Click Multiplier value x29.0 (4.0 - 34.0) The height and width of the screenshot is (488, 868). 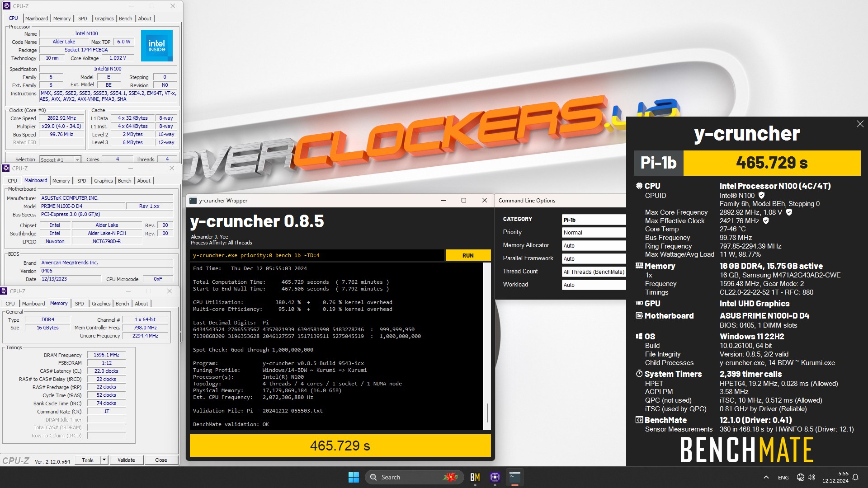click(62, 126)
